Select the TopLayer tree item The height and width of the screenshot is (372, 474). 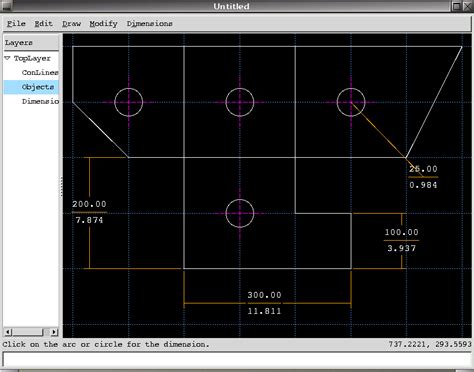click(x=32, y=58)
